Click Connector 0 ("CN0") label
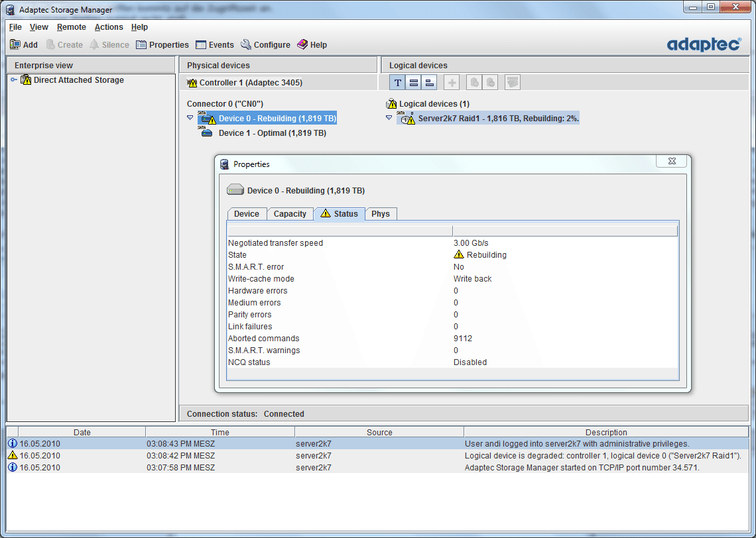The width and height of the screenshot is (756, 538). point(225,103)
